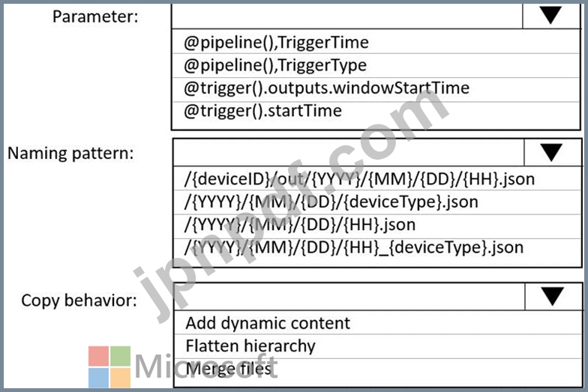The image size is (588, 392).
Task: Select /{YYYY}/{MM}/{DD}/{deviceType}.json pattern
Action: click(376, 202)
